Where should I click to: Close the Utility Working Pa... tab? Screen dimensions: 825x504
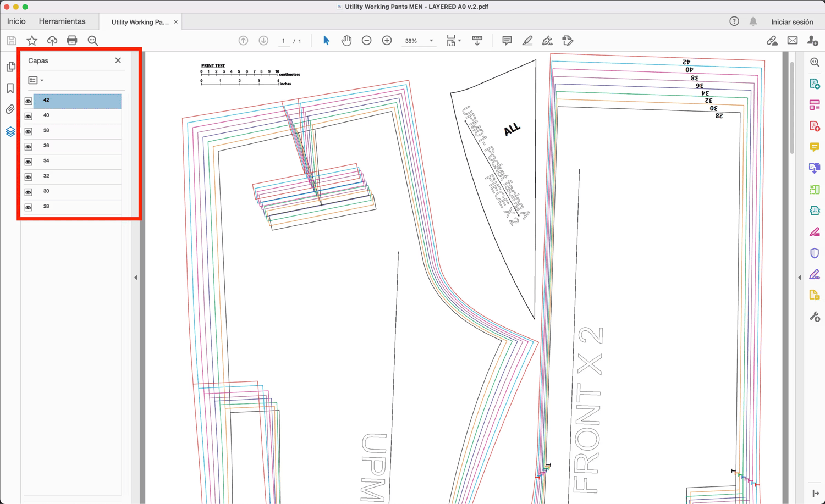click(x=176, y=22)
